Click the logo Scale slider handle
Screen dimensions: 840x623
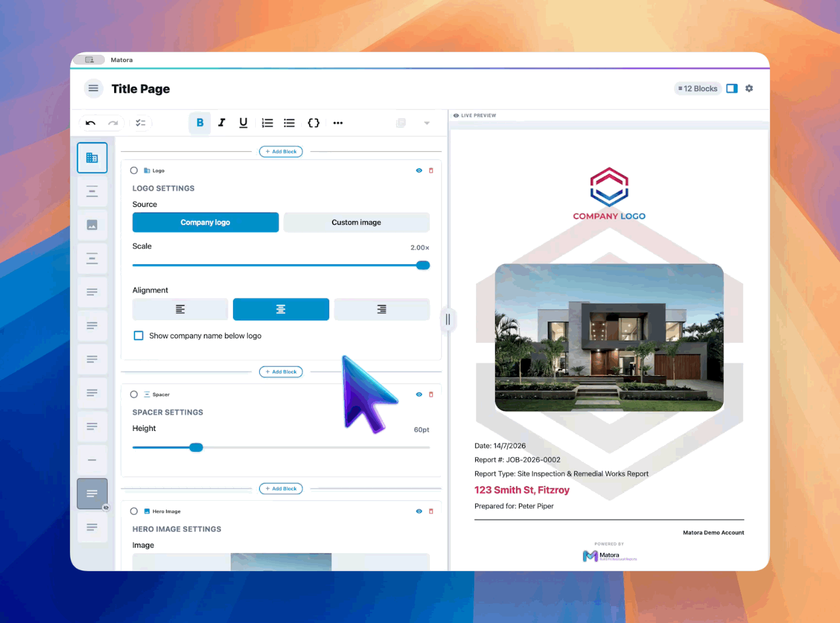coord(423,266)
